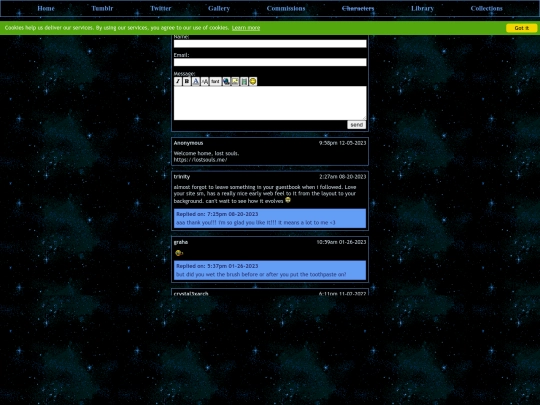Open the Library page

pos(422,8)
